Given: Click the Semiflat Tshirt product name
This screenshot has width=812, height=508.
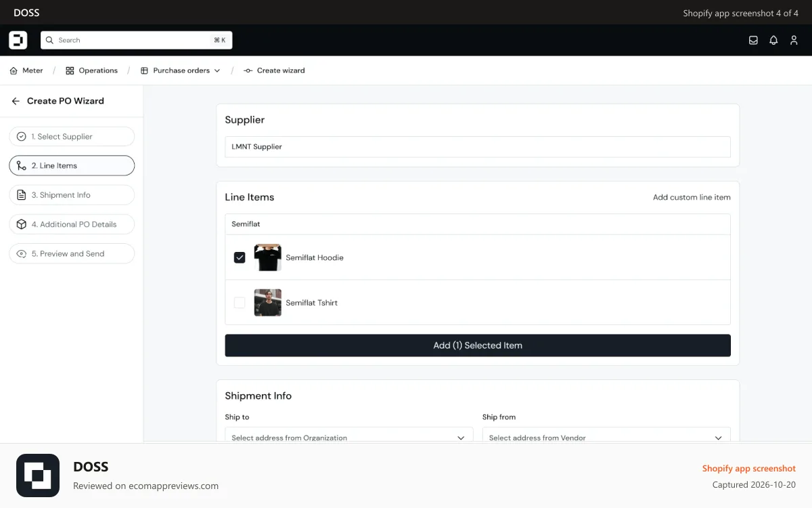Looking at the screenshot, I should pos(311,303).
